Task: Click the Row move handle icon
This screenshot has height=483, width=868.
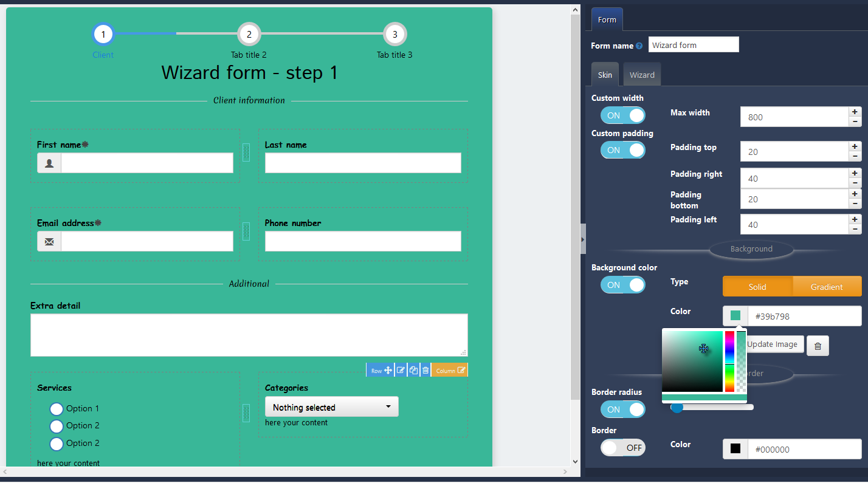Action: pyautogui.click(x=388, y=370)
